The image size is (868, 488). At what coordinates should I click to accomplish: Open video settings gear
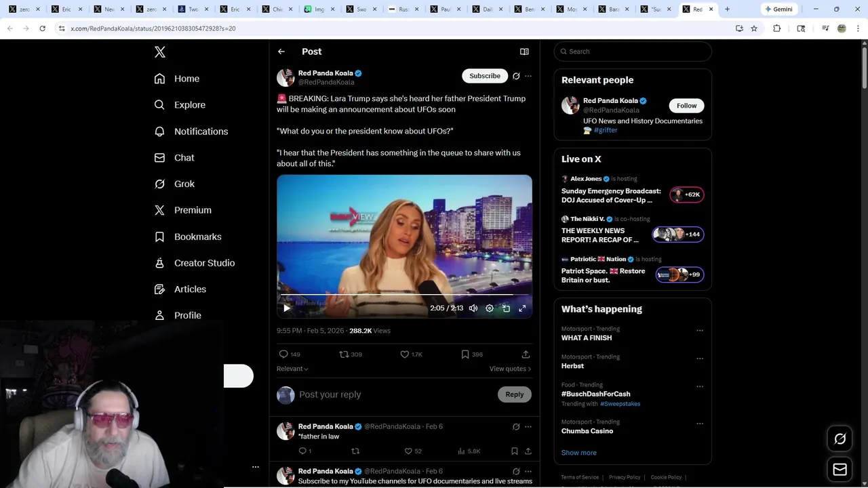click(490, 308)
